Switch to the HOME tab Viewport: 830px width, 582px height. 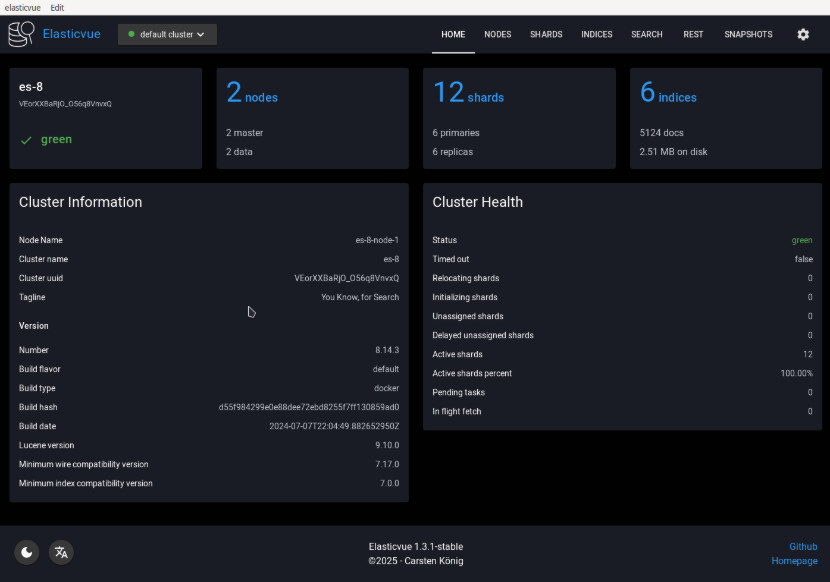[453, 34]
